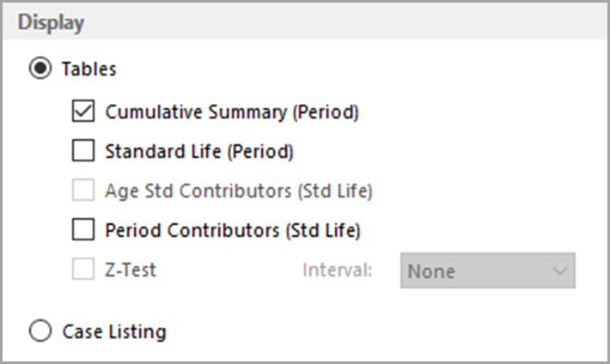Click the None value in Interval combo
Screen dimensions: 610x364
coord(430,270)
